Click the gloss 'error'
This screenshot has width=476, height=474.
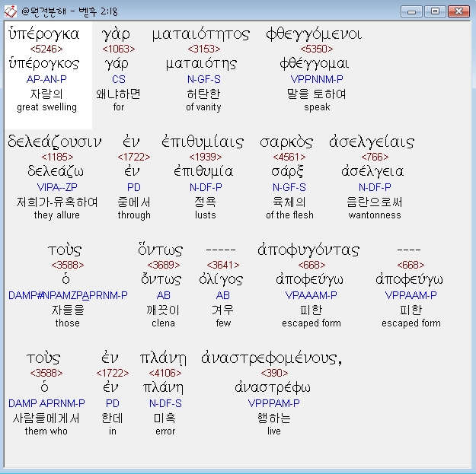click(x=165, y=431)
